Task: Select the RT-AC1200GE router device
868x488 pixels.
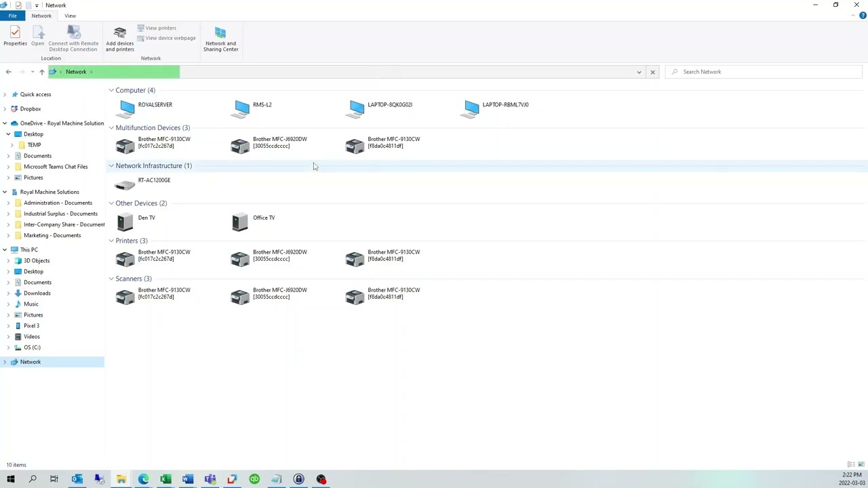Action: click(144, 184)
